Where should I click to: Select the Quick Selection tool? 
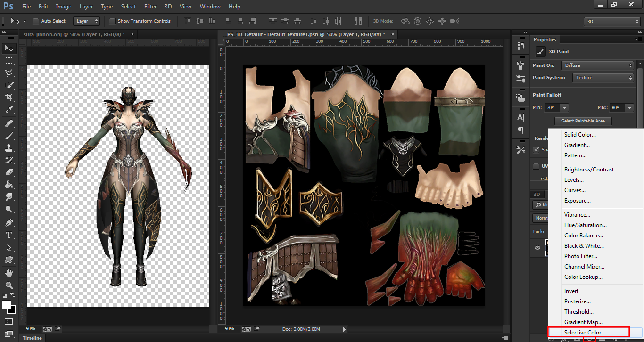(x=9, y=85)
